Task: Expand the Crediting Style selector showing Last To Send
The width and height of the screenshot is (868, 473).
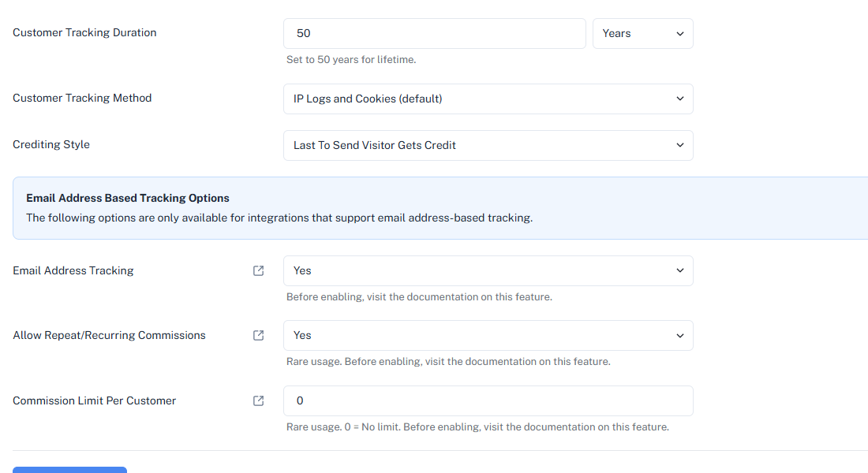Action: click(488, 145)
